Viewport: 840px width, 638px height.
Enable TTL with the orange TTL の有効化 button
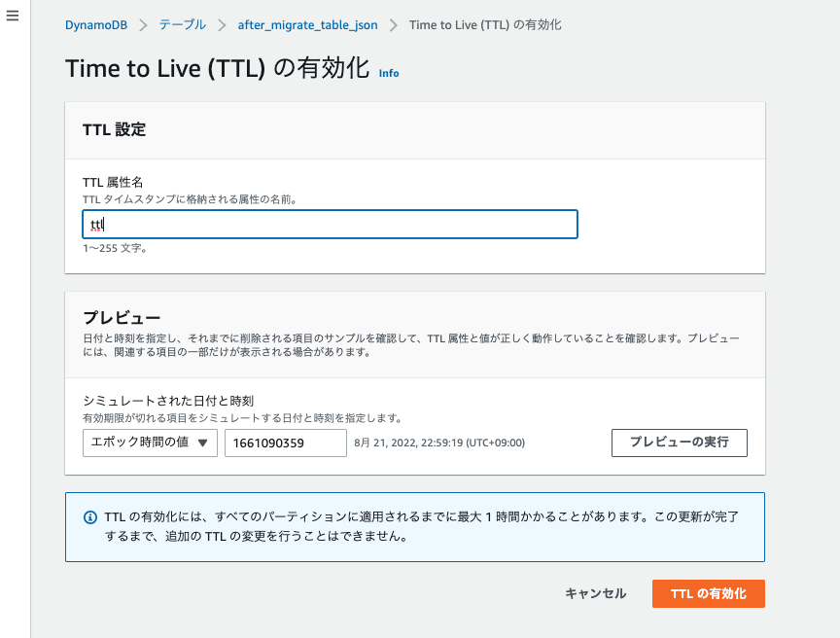click(x=708, y=593)
